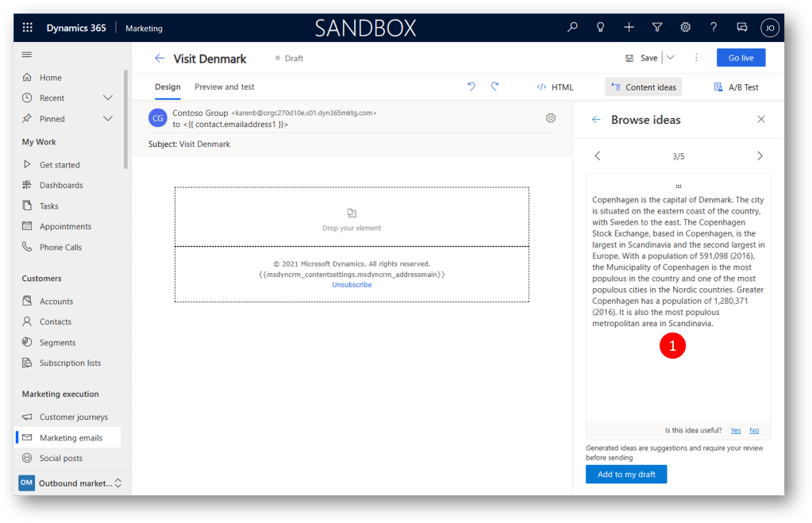The height and width of the screenshot is (523, 812).
Task: Switch to Preview and test tab
Action: pos(225,87)
